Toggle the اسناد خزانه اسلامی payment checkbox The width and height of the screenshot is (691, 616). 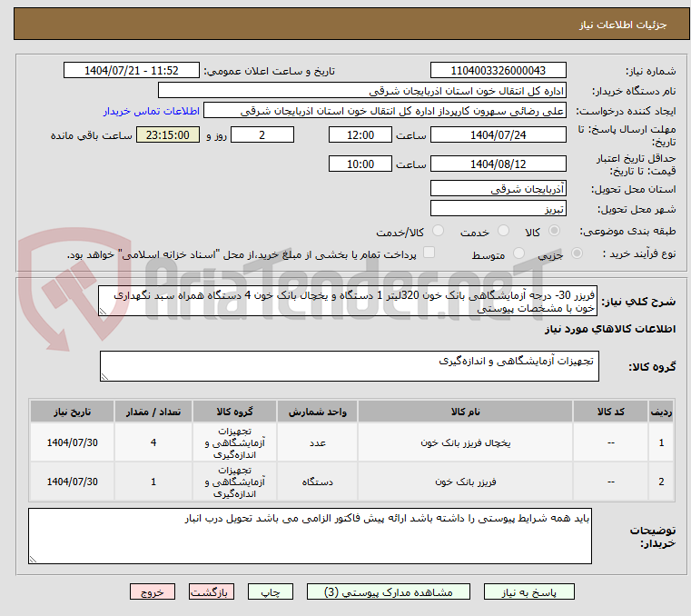click(x=429, y=253)
